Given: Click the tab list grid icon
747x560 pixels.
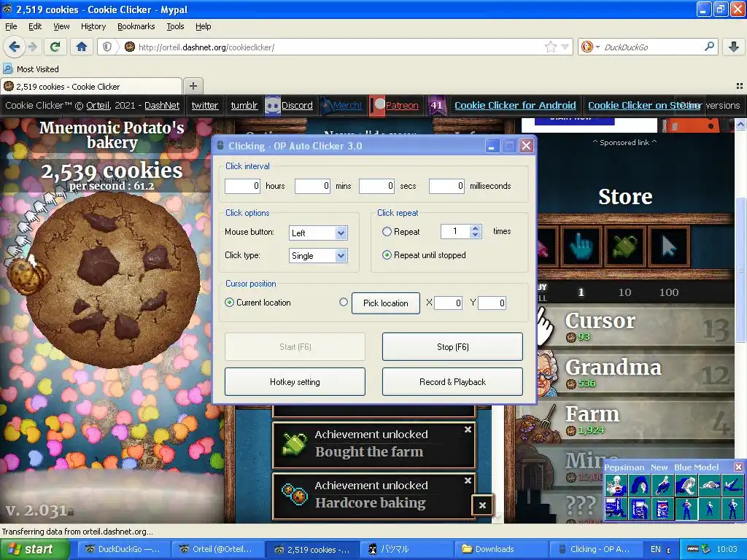Looking at the screenshot, I should tap(740, 86).
